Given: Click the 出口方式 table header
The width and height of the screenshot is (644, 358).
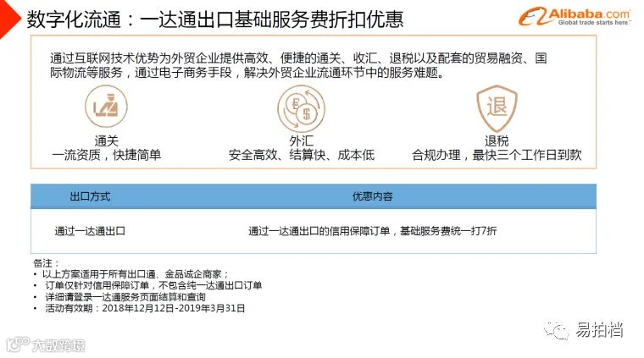Looking at the screenshot, I should pyautogui.click(x=90, y=196).
